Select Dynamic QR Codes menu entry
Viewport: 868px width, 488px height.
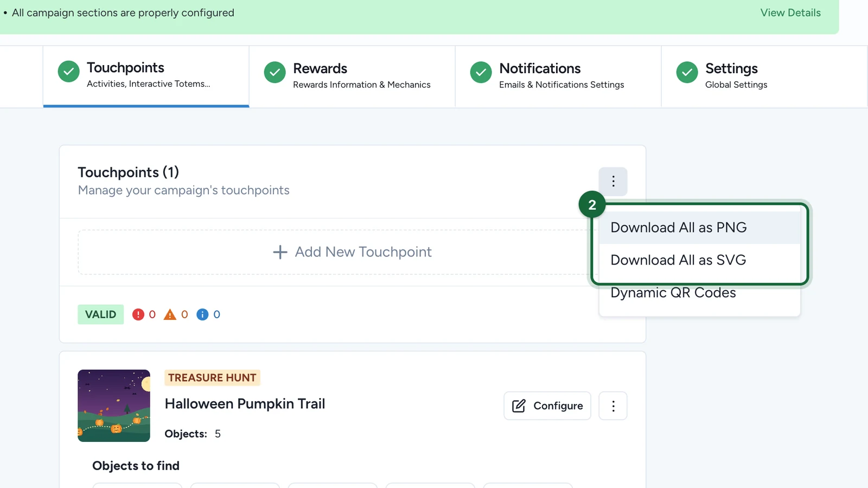click(699, 293)
